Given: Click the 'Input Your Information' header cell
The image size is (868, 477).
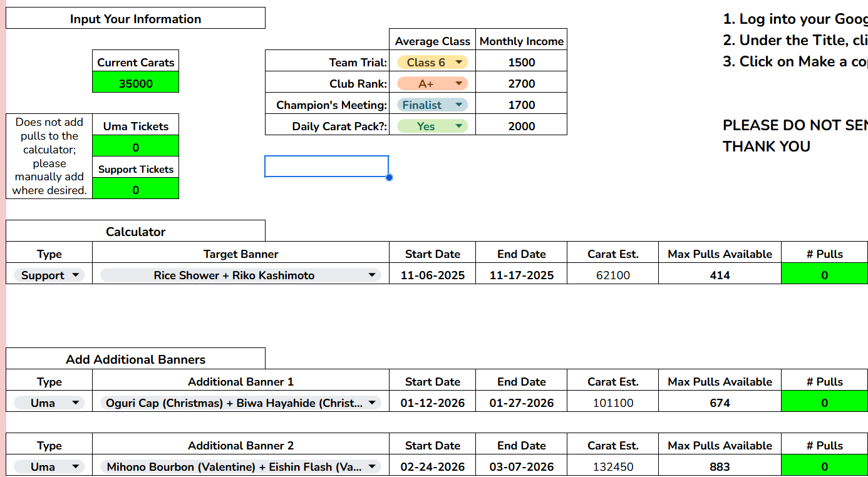Looking at the screenshot, I should coord(135,18).
